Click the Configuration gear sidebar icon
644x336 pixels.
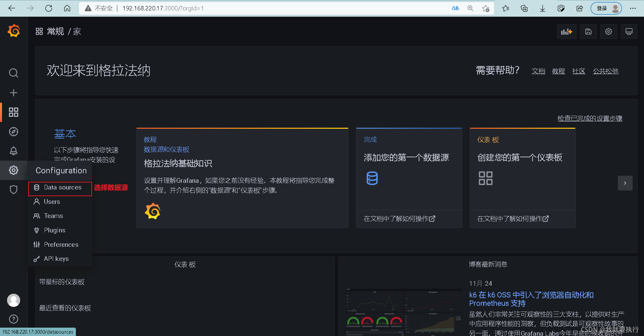pyautogui.click(x=13, y=170)
